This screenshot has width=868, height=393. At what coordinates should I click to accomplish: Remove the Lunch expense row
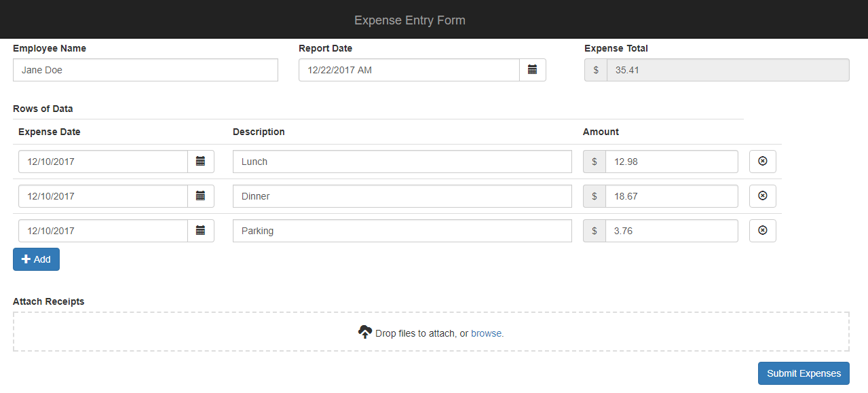762,162
